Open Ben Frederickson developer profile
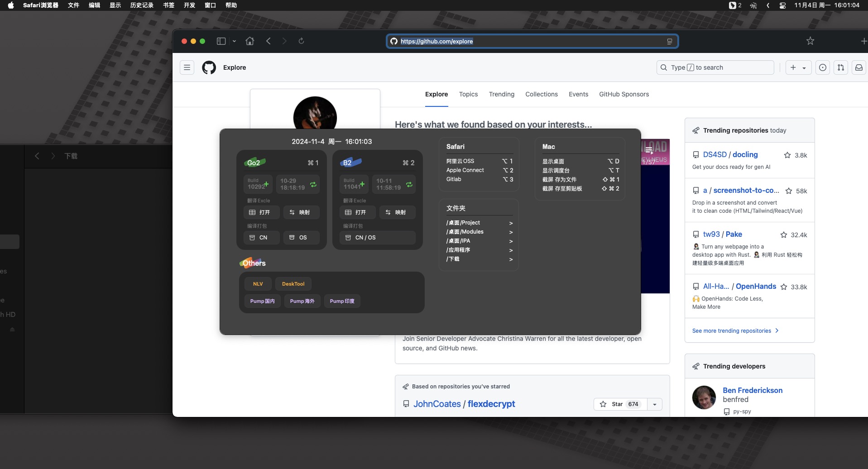 coord(753,390)
